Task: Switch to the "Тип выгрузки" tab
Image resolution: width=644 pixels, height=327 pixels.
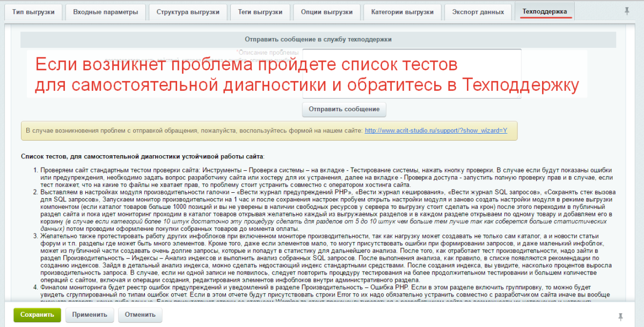Action: (x=33, y=11)
